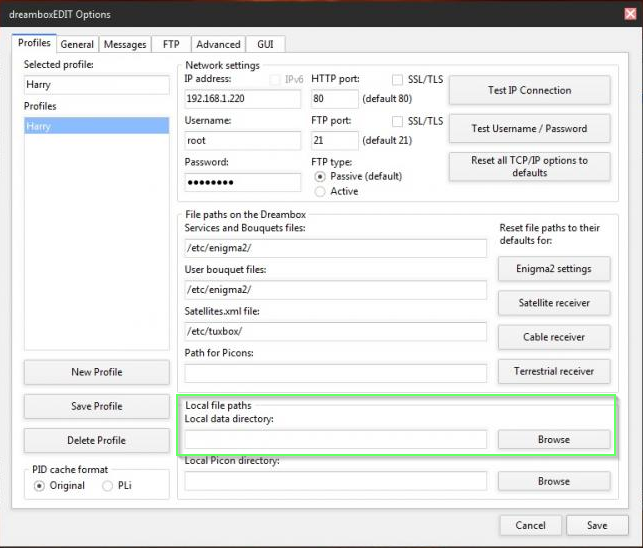The height and width of the screenshot is (548, 643).
Task: Focus the Path for Picons field
Action: click(x=335, y=373)
